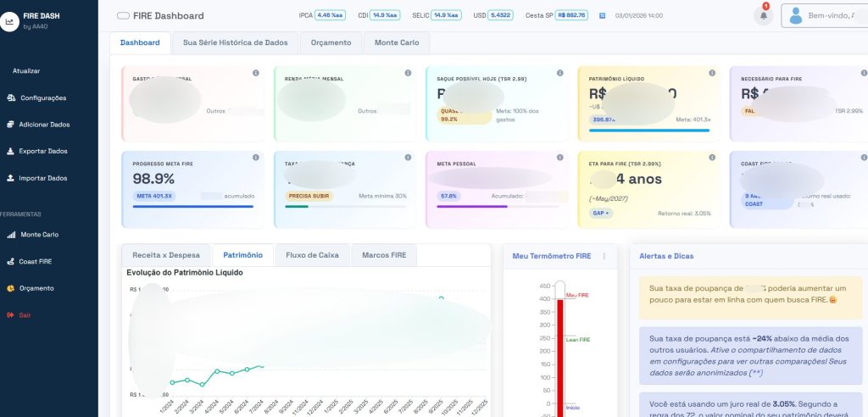Switch to the Marcos FIRE tab
This screenshot has width=868, height=417.
[384, 255]
